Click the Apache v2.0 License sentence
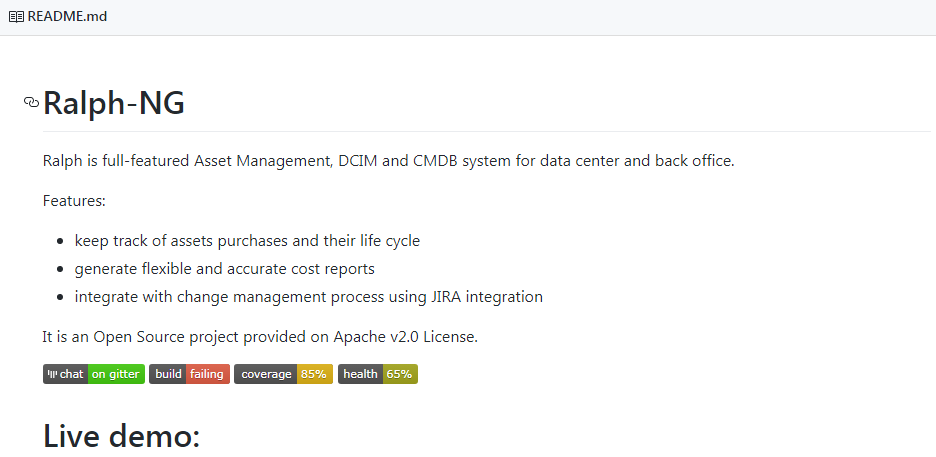The height and width of the screenshot is (457, 936). 260,337
